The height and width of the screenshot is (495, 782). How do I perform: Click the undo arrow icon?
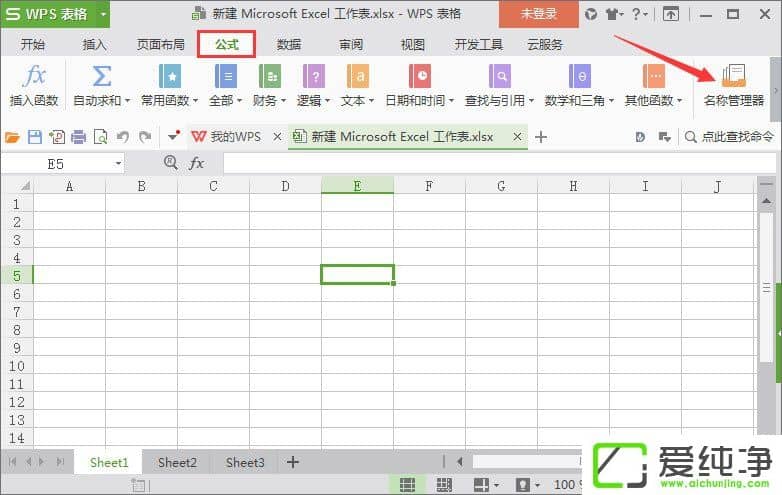(122, 137)
